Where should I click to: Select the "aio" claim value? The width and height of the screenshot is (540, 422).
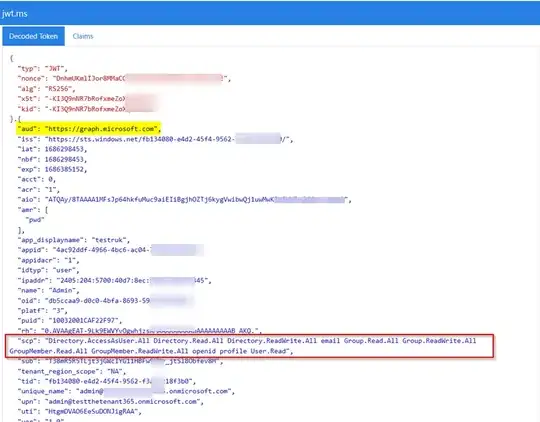(197, 199)
